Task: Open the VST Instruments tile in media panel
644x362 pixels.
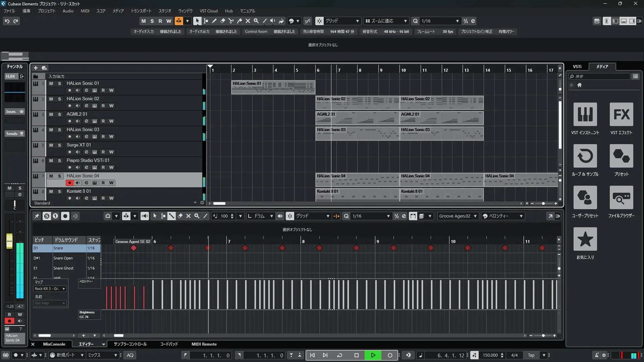Action: point(585,115)
